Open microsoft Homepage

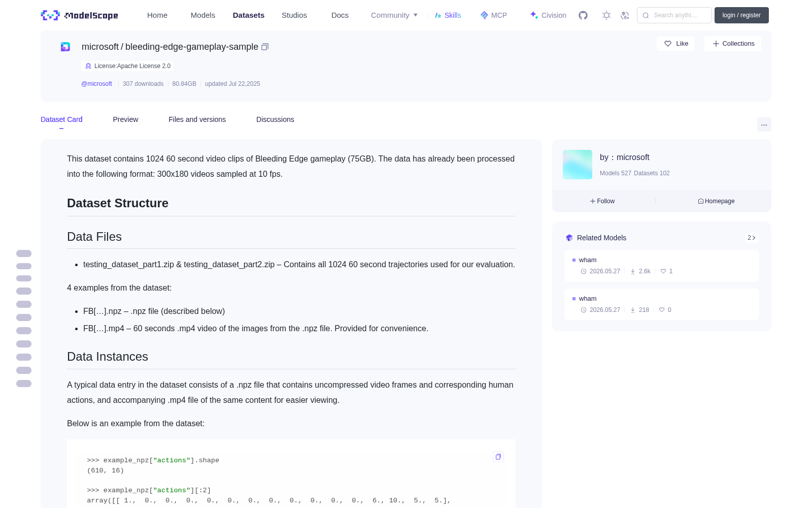tap(716, 201)
